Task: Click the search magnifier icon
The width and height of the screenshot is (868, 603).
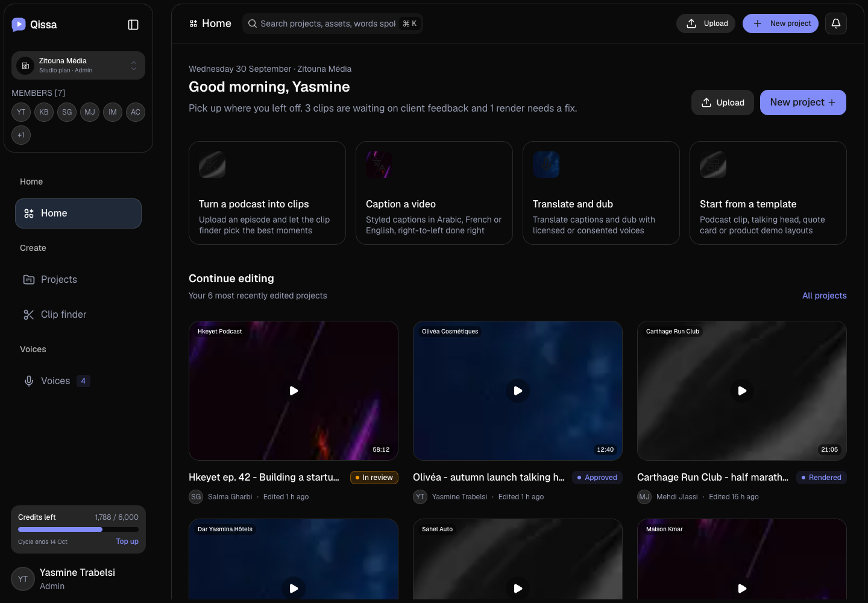Action: click(253, 24)
